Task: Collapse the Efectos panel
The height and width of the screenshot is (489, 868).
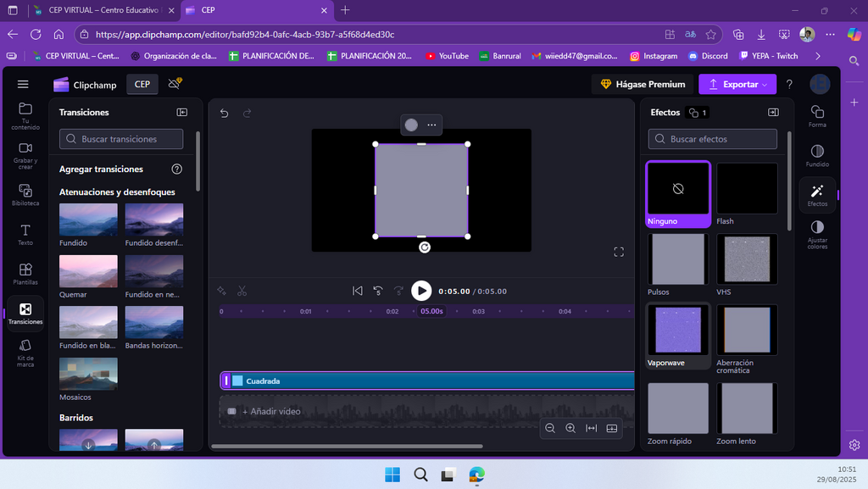Action: pos(773,113)
